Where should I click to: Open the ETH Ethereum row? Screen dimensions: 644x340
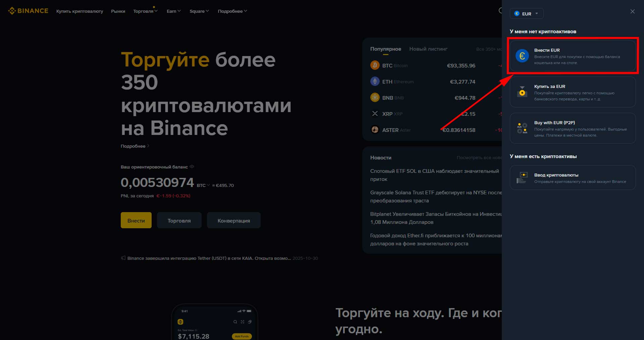click(x=436, y=82)
